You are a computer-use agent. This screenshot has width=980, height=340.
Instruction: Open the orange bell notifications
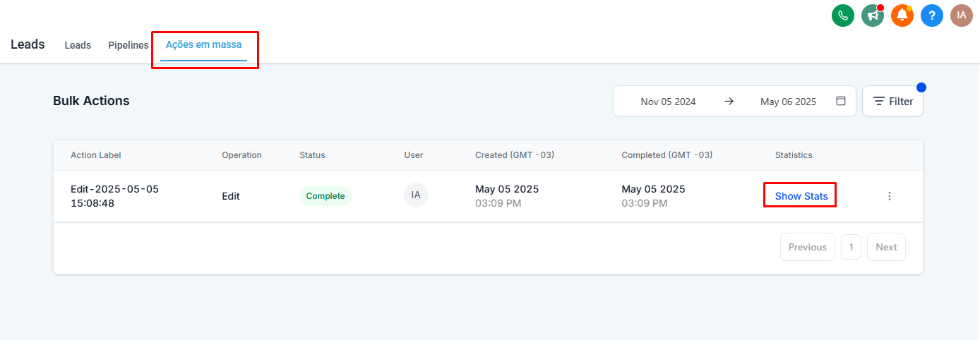coord(902,15)
